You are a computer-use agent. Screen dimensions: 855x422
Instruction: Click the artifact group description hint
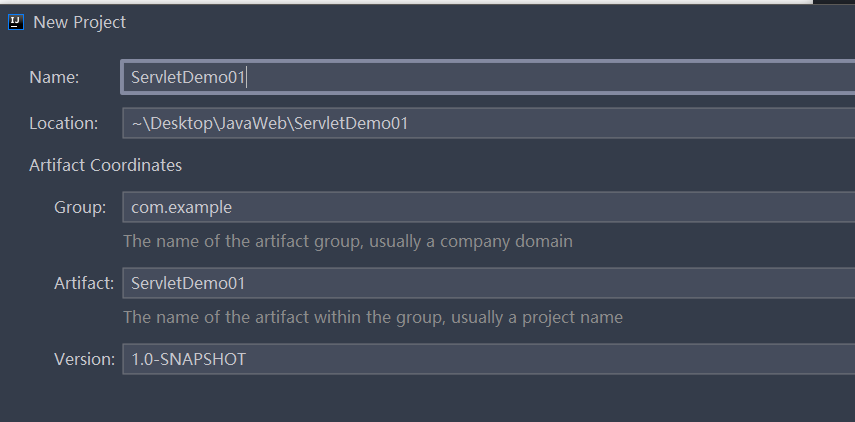coord(348,241)
